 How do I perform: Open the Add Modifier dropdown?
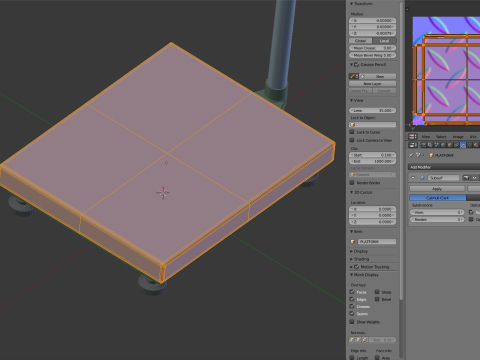coord(444,167)
